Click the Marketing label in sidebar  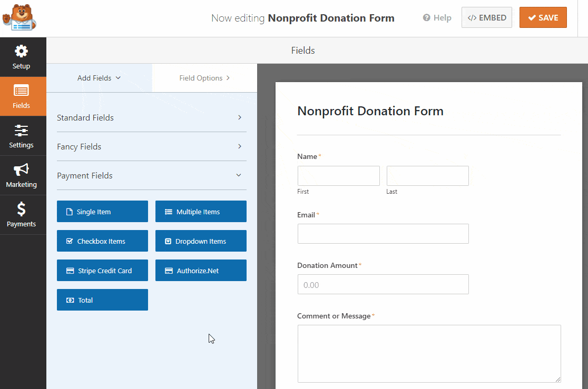pos(22,184)
